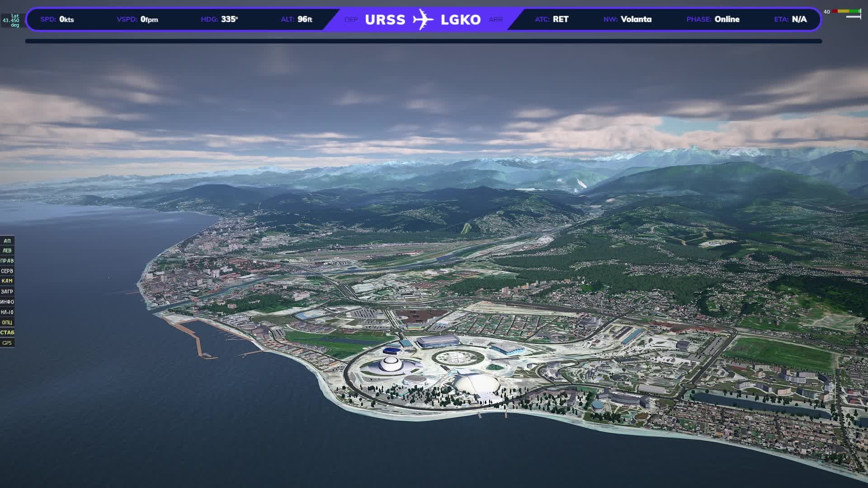The height and width of the screenshot is (488, 868).
Task: Toggle the КАМ camera button
Action: [x=7, y=281]
